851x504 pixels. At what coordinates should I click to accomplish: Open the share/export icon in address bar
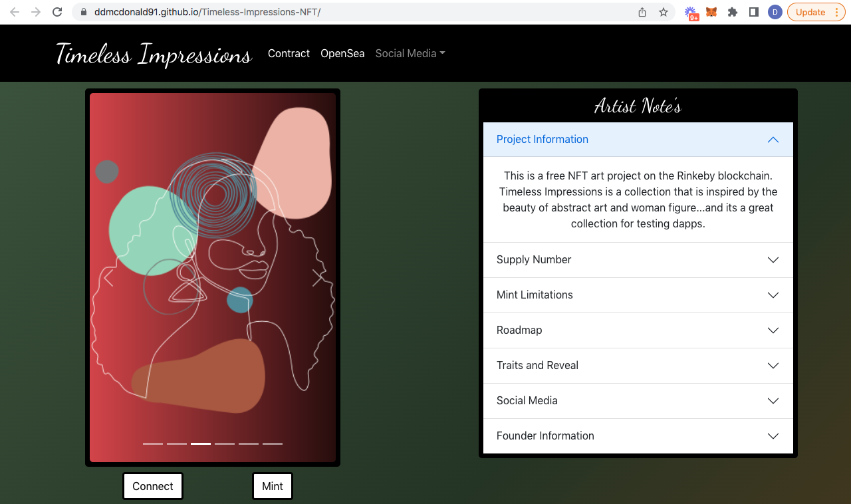642,12
